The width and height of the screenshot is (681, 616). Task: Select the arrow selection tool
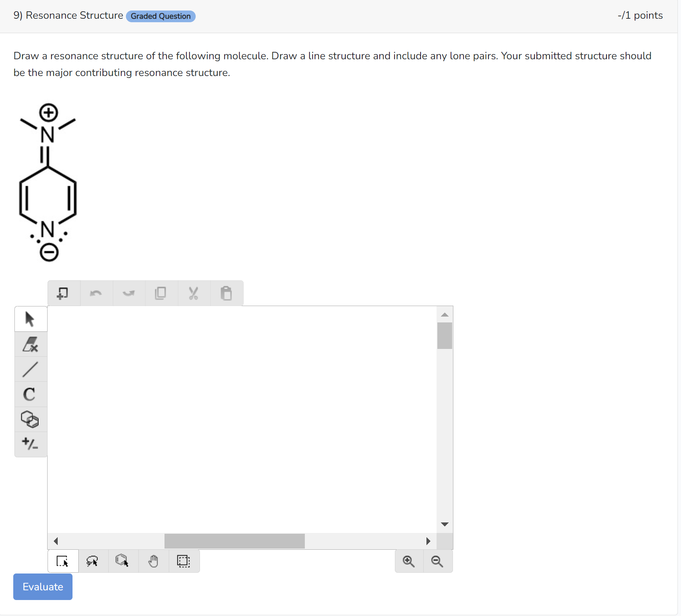click(x=30, y=319)
